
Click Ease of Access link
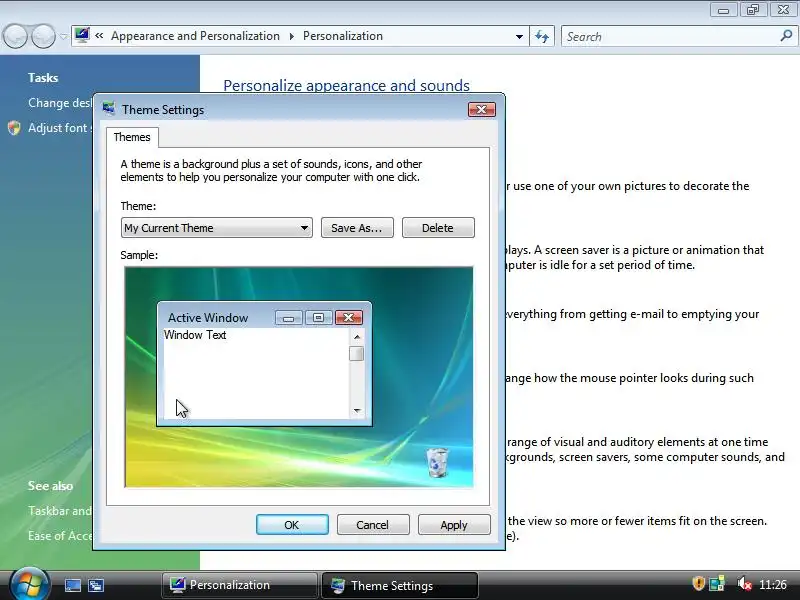tap(60, 536)
